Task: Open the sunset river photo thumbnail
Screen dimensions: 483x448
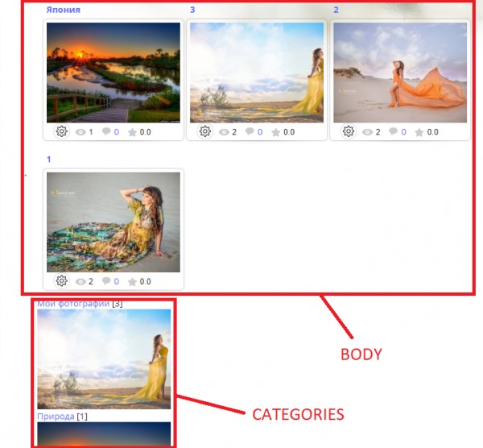Action: click(114, 73)
